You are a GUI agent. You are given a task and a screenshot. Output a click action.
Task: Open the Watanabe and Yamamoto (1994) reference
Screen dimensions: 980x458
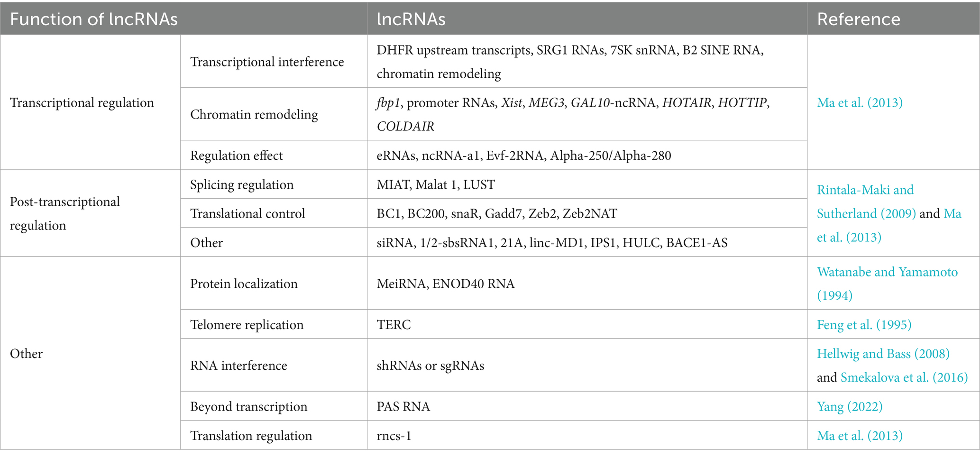point(887,284)
